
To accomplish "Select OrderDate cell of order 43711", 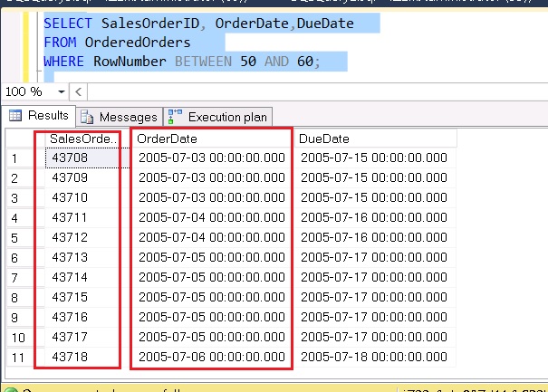I will 212,217.
